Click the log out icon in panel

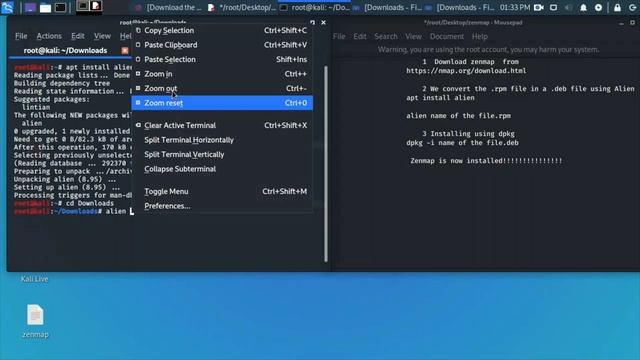pyautogui.click(x=633, y=7)
